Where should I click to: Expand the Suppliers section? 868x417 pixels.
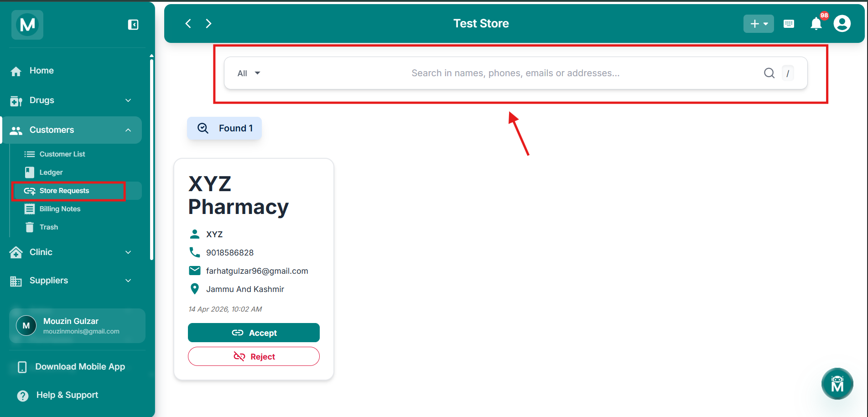71,281
